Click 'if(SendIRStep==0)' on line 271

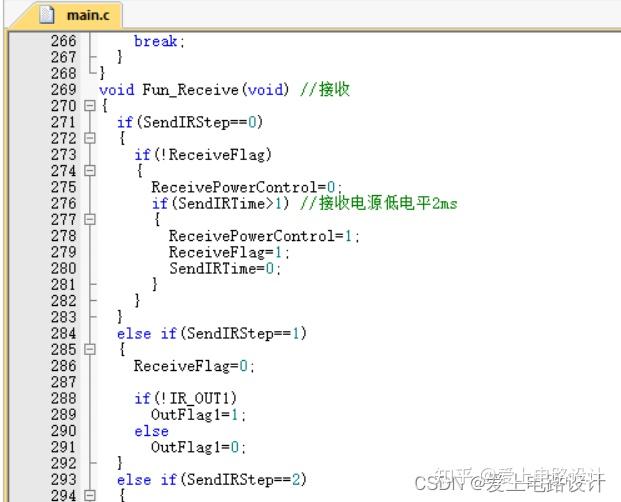(x=190, y=122)
